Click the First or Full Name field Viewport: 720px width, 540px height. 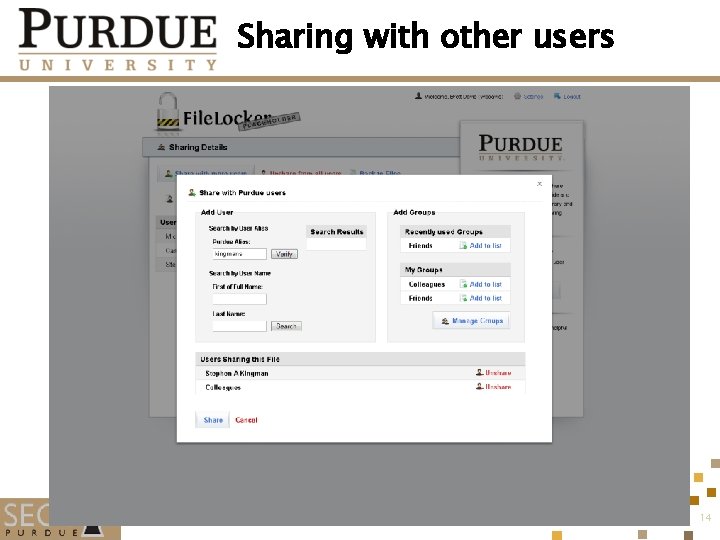click(x=239, y=299)
